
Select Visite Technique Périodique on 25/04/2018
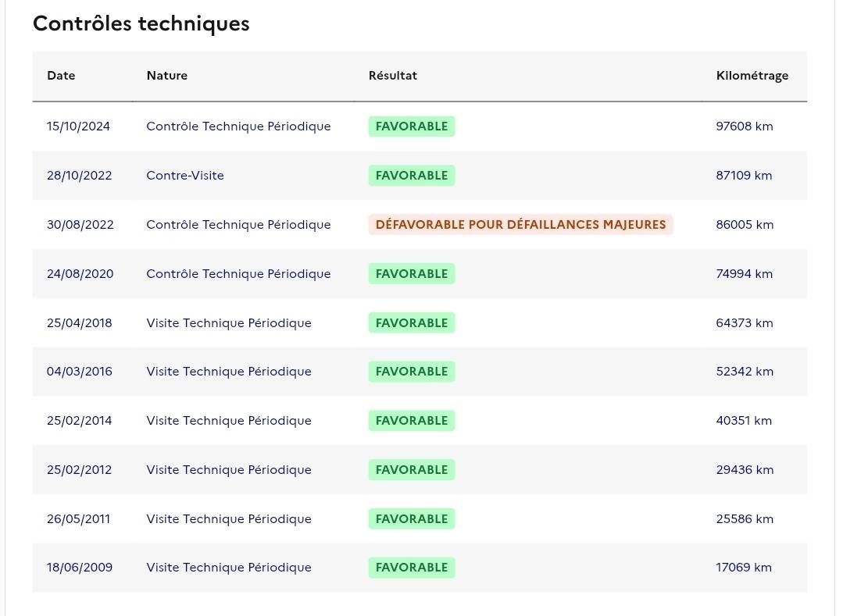point(228,323)
